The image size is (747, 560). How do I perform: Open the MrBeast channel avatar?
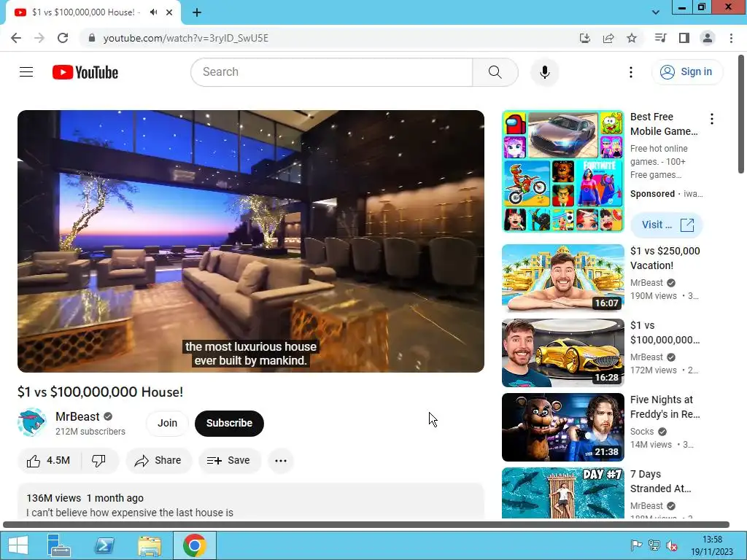[31, 422]
